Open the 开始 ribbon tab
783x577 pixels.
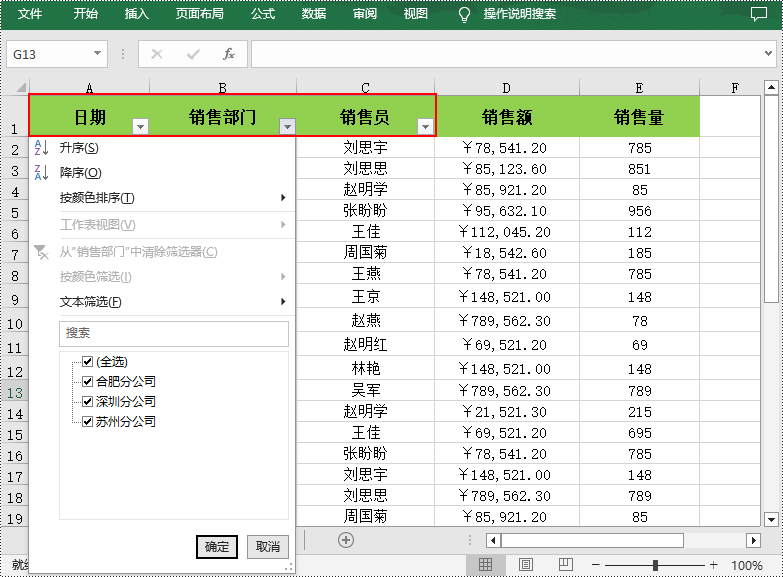(x=86, y=14)
